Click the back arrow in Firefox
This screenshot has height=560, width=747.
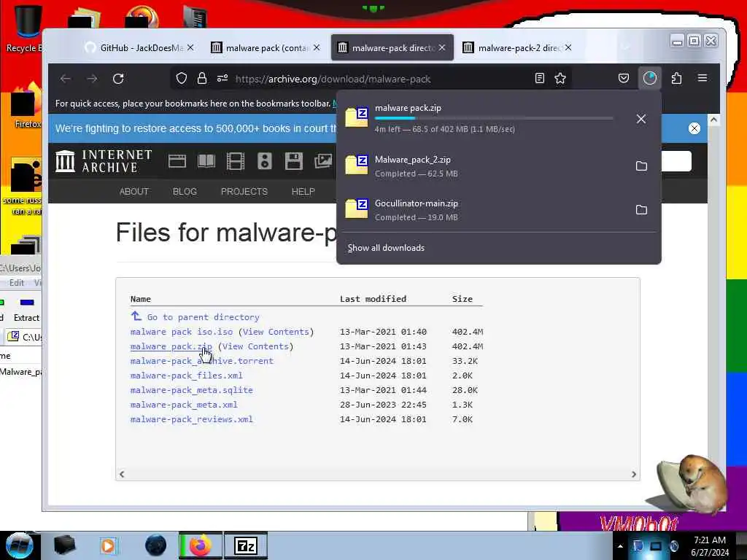(66, 79)
